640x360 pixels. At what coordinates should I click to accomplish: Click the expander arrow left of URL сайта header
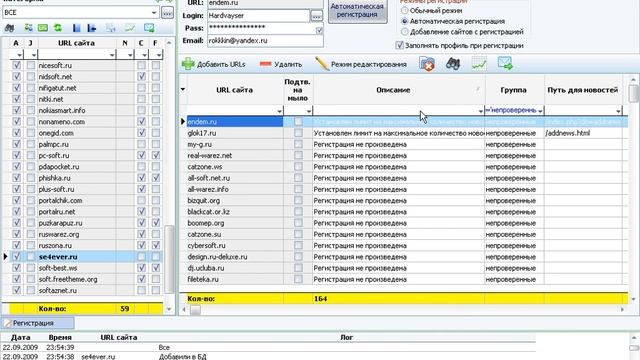coord(183,89)
